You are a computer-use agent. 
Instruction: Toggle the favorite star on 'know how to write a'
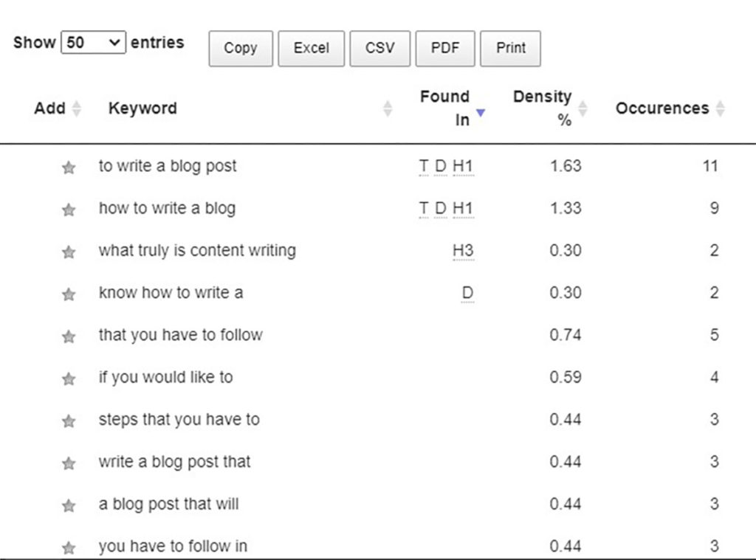(69, 294)
